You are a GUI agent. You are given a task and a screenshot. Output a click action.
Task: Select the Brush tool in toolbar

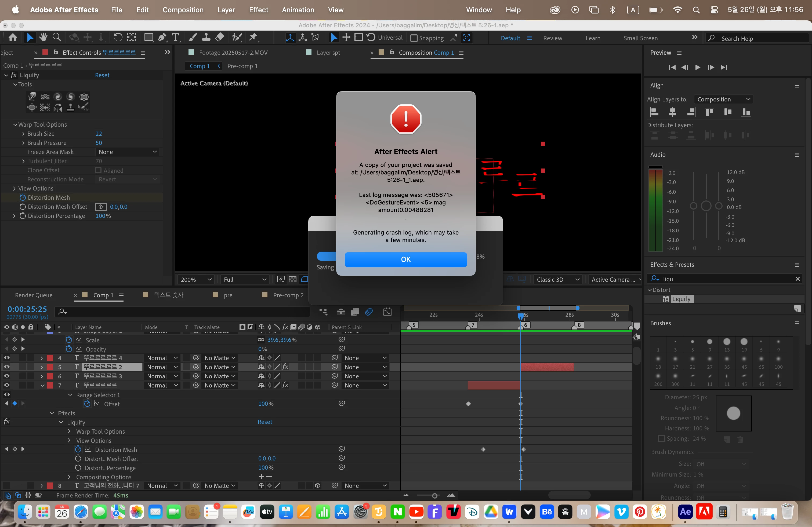click(193, 38)
